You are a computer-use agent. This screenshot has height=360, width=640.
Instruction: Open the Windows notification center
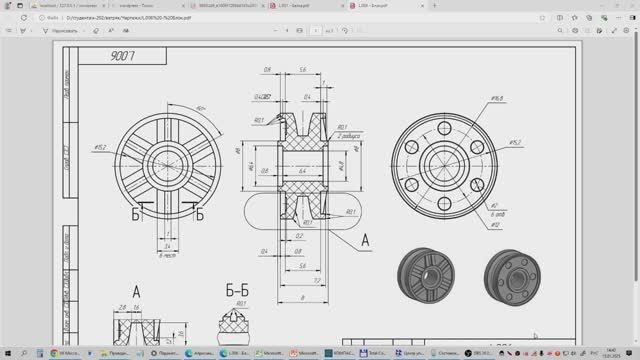click(630, 353)
